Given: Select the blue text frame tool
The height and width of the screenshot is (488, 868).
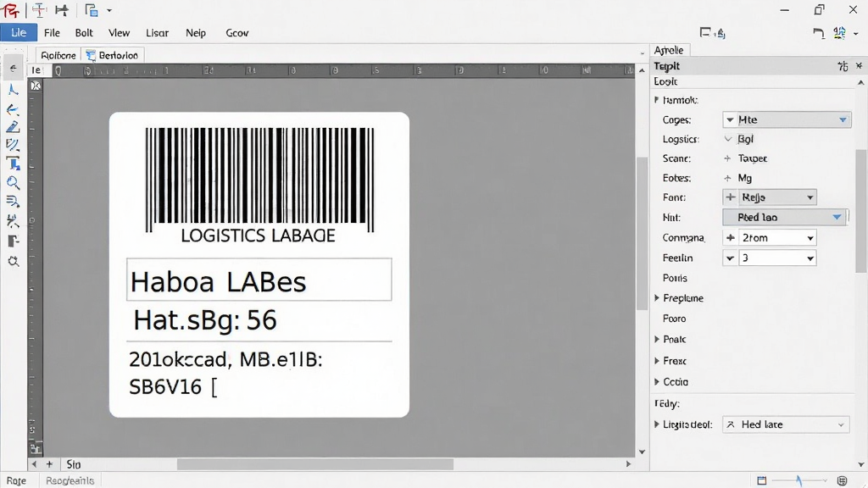Looking at the screenshot, I should tap(13, 164).
